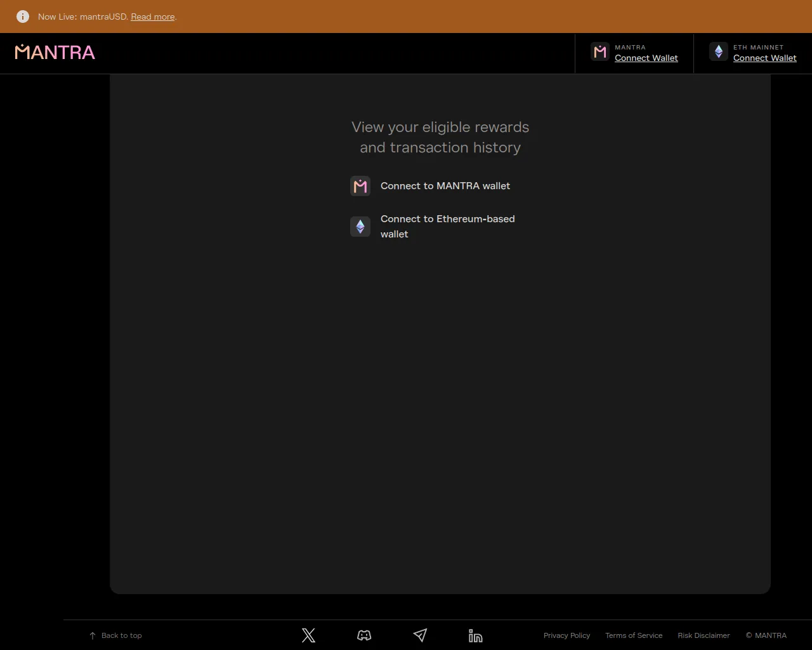
Task: Click the MANTRA icon in the rewards panel
Action: coord(360,186)
